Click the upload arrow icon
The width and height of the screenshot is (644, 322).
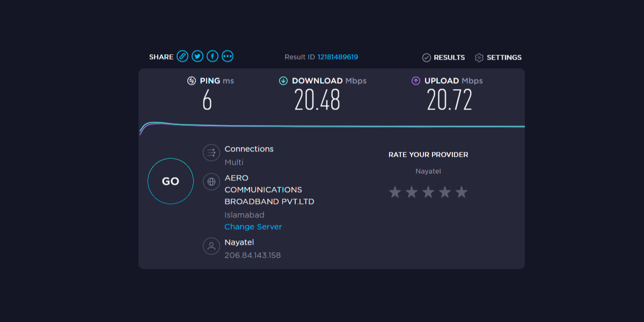tap(416, 81)
